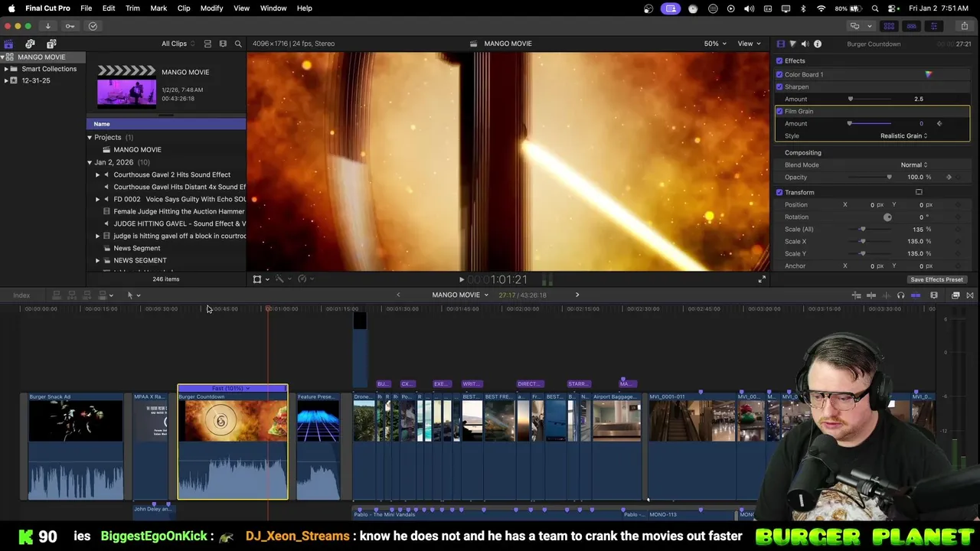Open the Titles and Generators sidebar
The image size is (980, 551).
pos(51,44)
